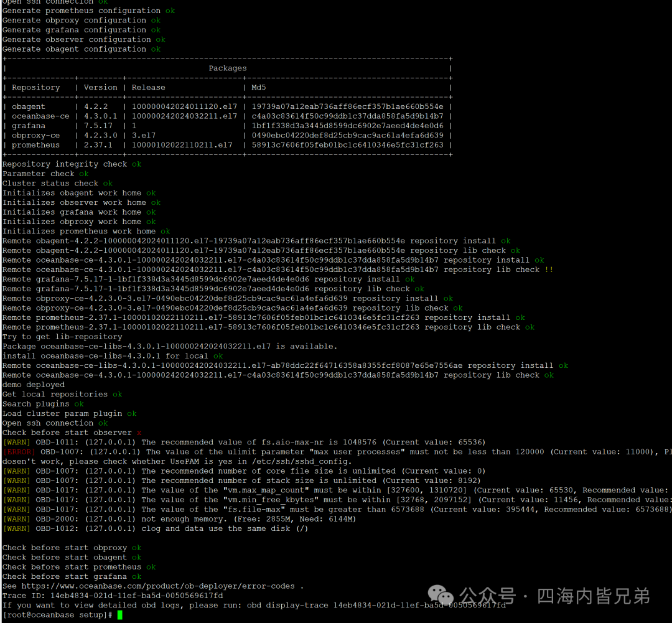Viewport: 672px width, 623px height.
Task: Click the red x after Check before start observer
Action: (x=139, y=433)
